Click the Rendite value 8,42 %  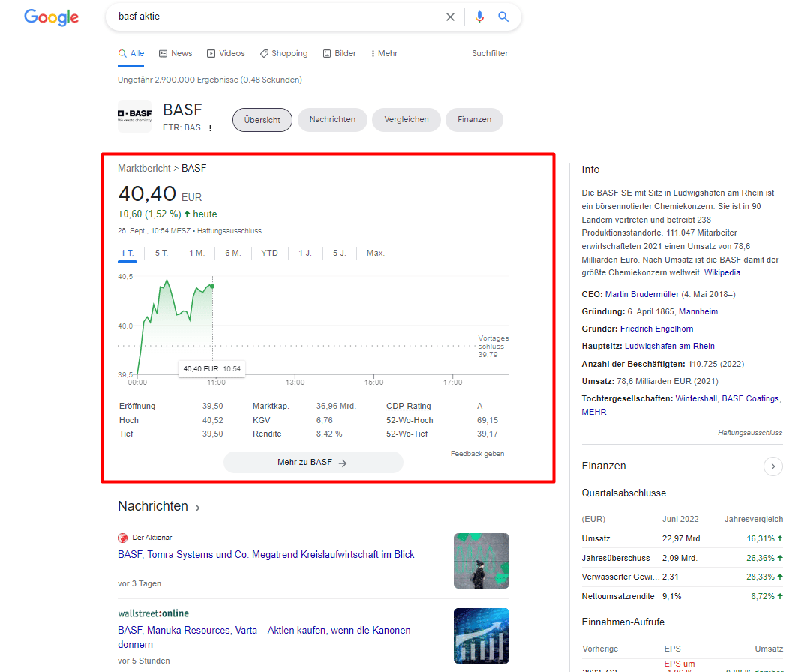[329, 433]
